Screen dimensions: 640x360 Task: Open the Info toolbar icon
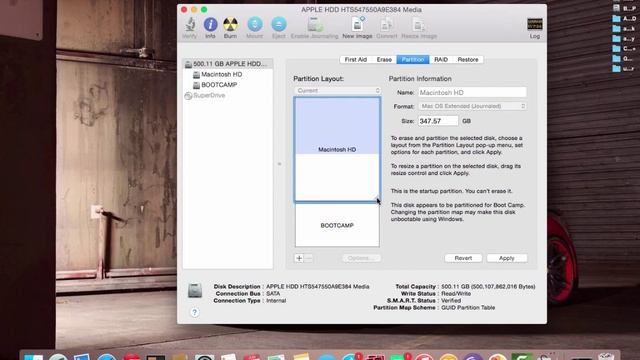210,28
